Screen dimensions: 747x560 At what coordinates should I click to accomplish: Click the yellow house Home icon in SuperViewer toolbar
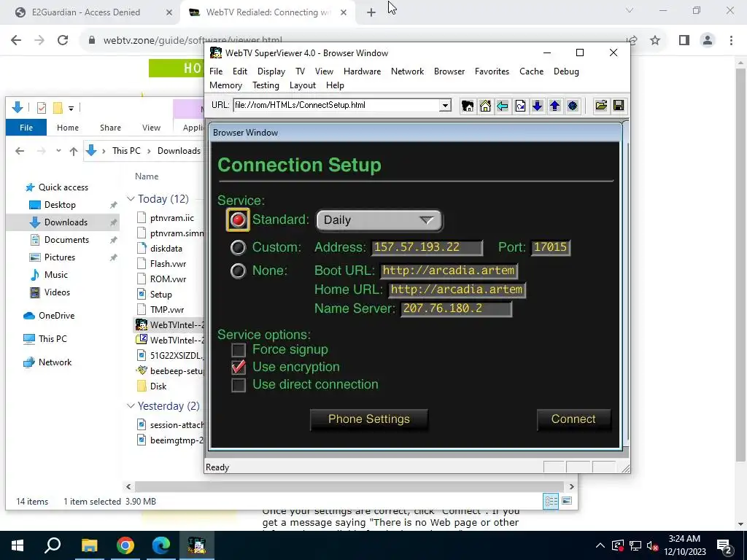pos(485,106)
